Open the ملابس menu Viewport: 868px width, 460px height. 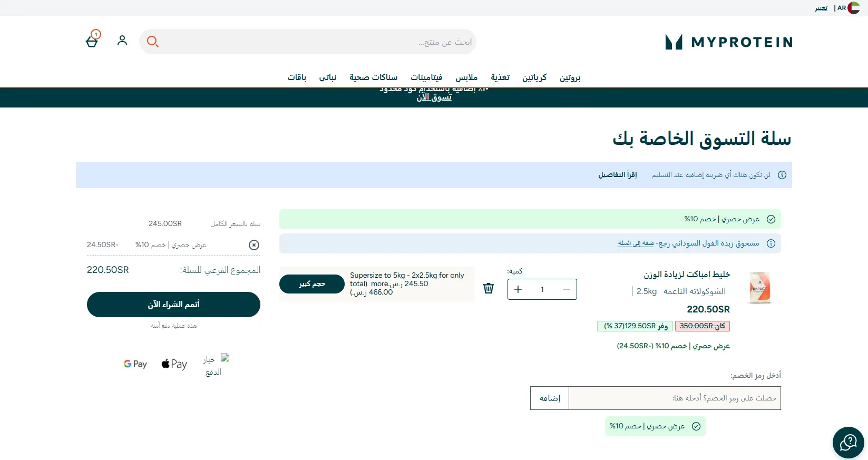click(x=466, y=77)
